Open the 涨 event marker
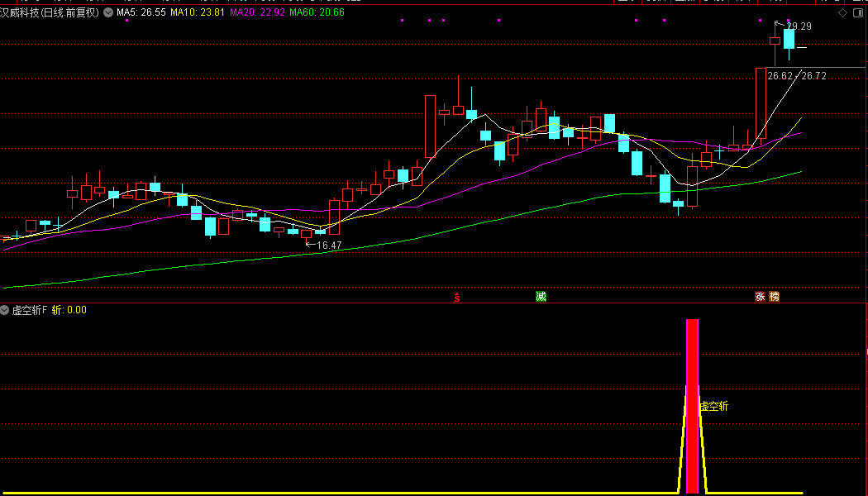Viewport: 868px width, 496px height. click(760, 297)
